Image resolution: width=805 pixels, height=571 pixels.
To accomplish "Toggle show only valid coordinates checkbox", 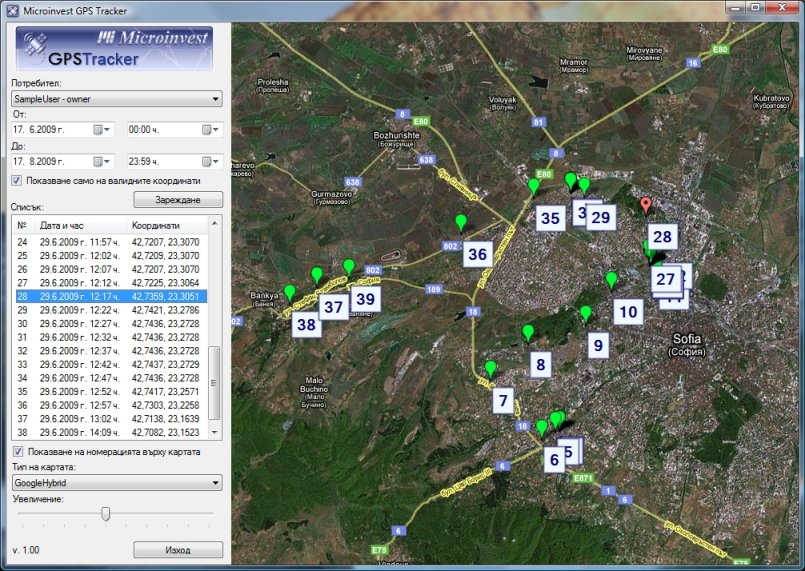I will click(x=17, y=181).
